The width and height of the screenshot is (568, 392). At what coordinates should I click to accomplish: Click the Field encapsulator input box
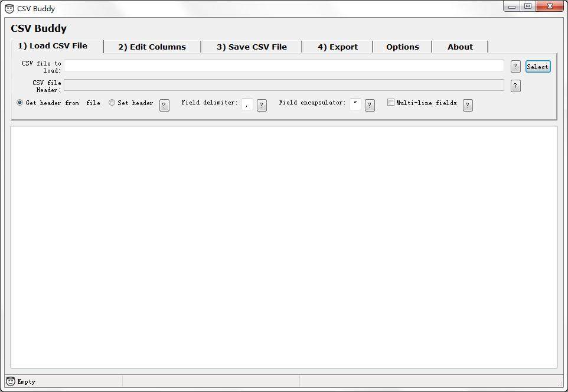355,104
